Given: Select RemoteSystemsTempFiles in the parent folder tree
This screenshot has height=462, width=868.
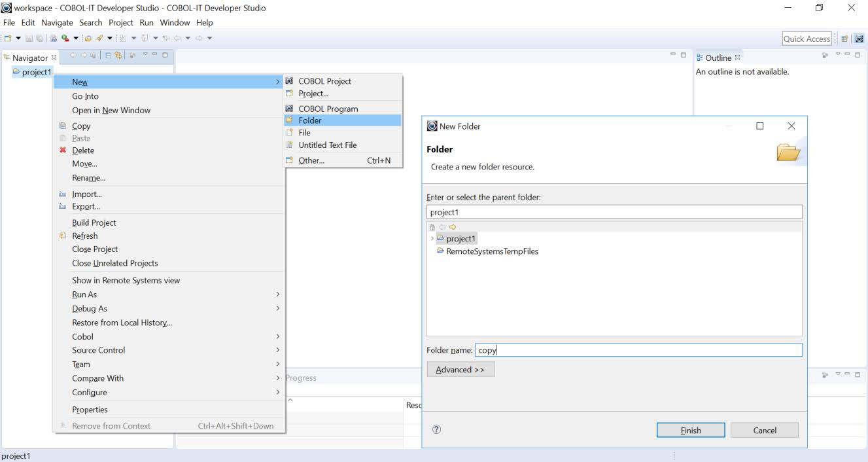Looking at the screenshot, I should click(492, 251).
